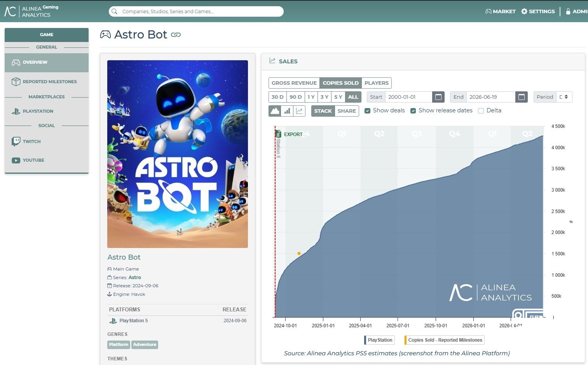Click the Game header button in sidebar

coord(47,35)
